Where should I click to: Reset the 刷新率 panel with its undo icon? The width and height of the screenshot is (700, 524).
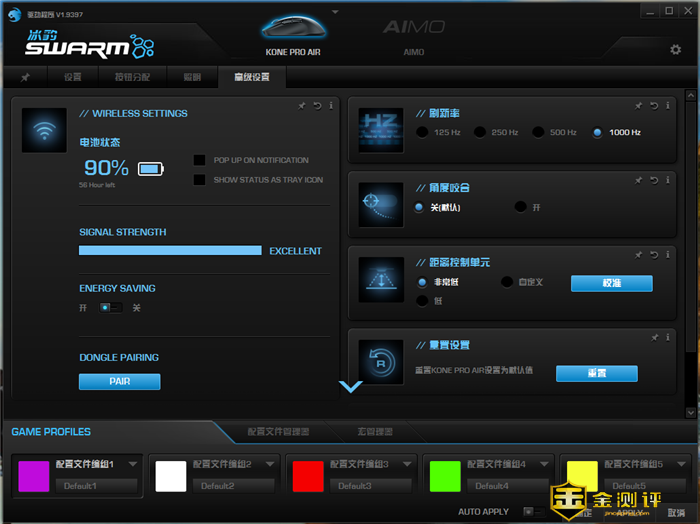tap(652, 105)
